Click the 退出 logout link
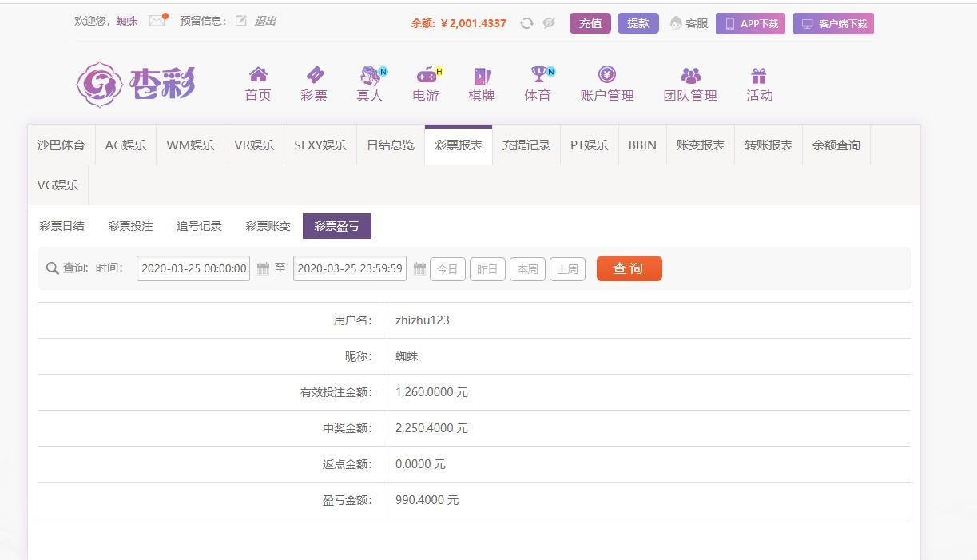The height and width of the screenshot is (560, 977). 265,21
